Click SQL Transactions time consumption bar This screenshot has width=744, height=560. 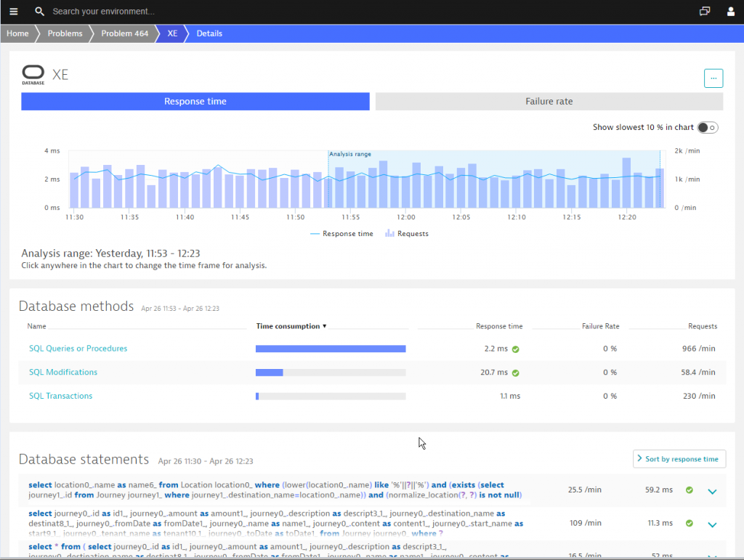click(331, 397)
